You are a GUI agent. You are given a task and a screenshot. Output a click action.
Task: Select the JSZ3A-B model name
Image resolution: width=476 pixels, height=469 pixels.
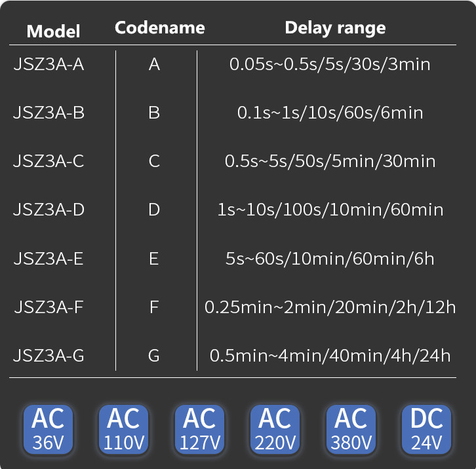[49, 113]
